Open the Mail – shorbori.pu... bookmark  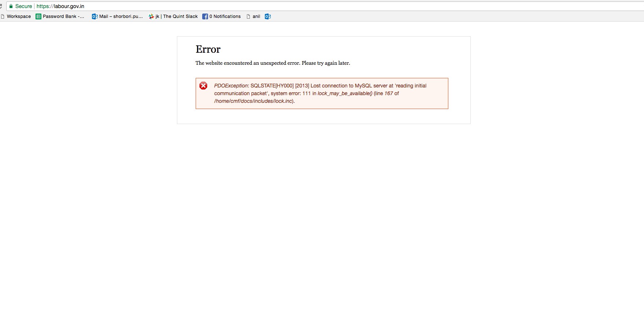click(121, 16)
